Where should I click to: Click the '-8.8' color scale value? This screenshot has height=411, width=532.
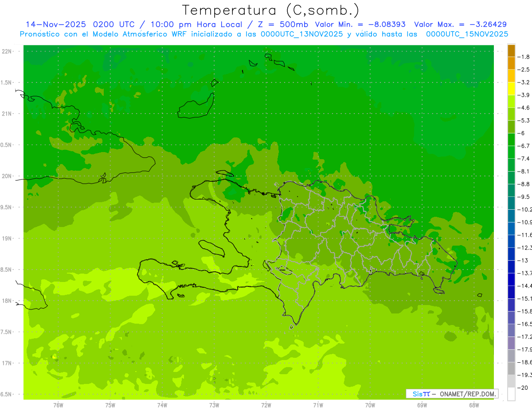[x=524, y=184]
